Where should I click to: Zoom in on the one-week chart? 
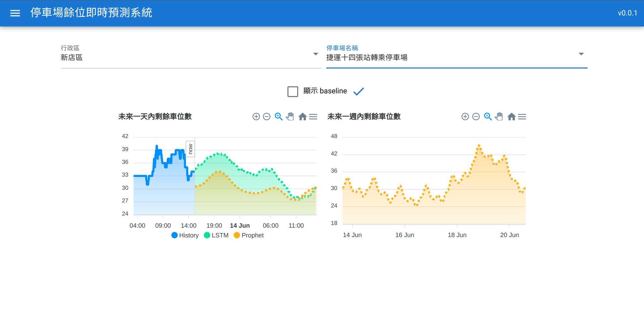465,117
